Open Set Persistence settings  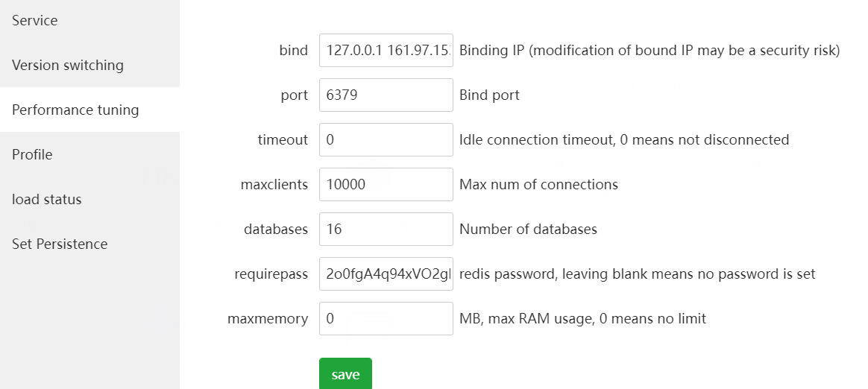point(60,244)
